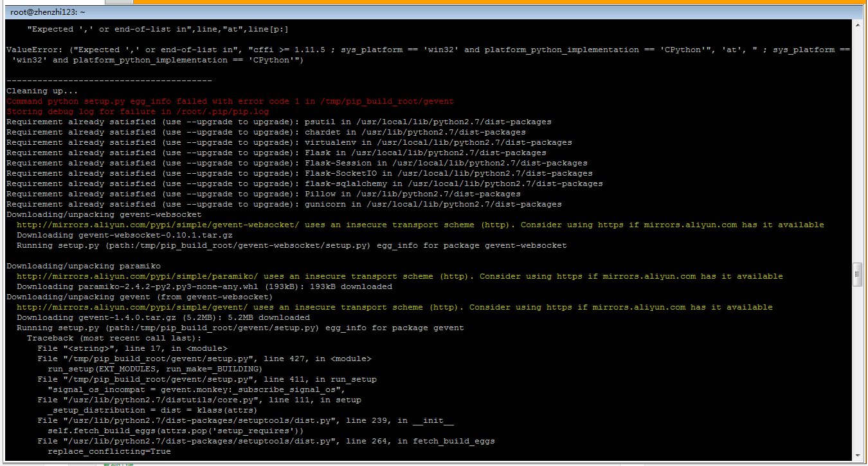Click the psutil requirement satisfied line

(x=279, y=122)
